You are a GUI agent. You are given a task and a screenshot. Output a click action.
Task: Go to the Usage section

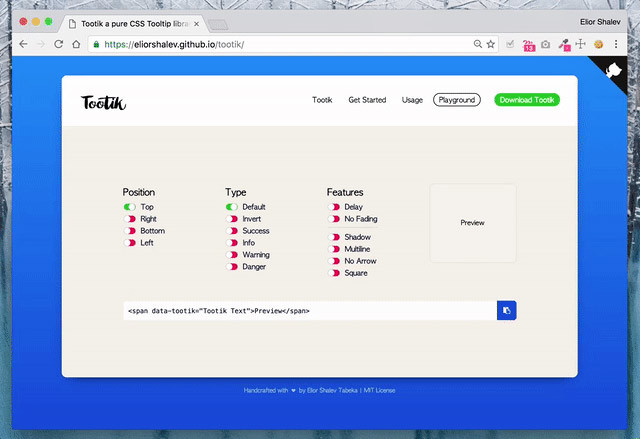[x=412, y=100]
